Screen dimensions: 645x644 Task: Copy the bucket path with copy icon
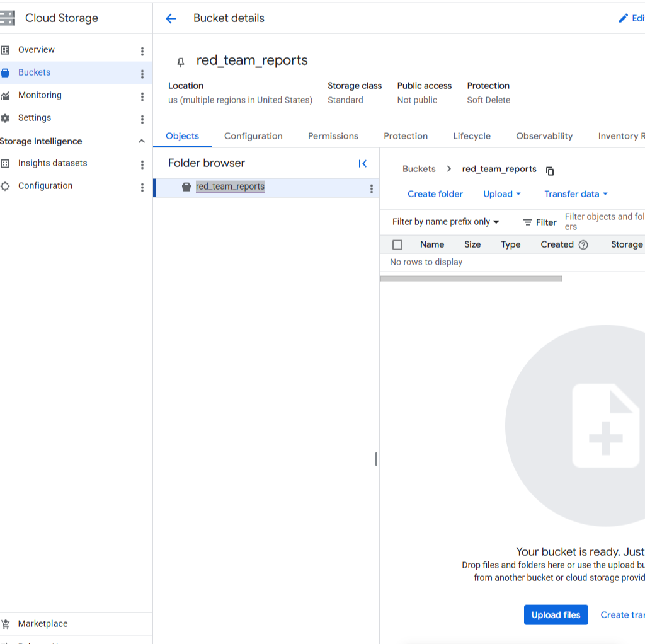(x=550, y=171)
